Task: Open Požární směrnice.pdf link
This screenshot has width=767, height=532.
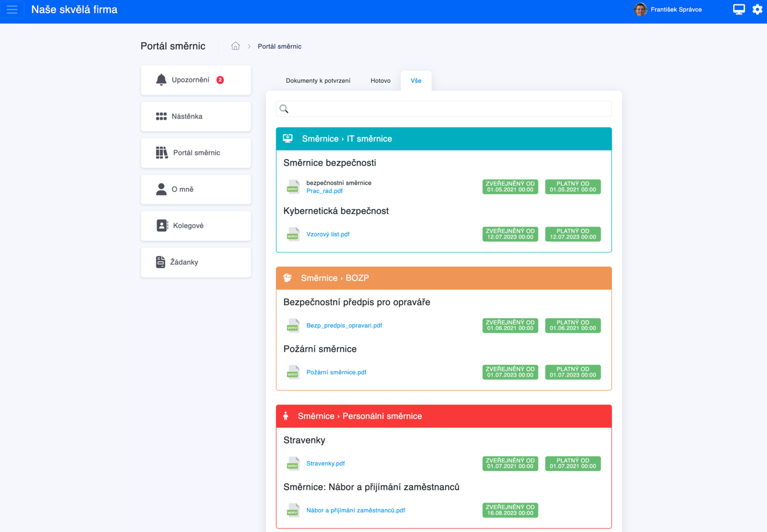Action: [336, 372]
